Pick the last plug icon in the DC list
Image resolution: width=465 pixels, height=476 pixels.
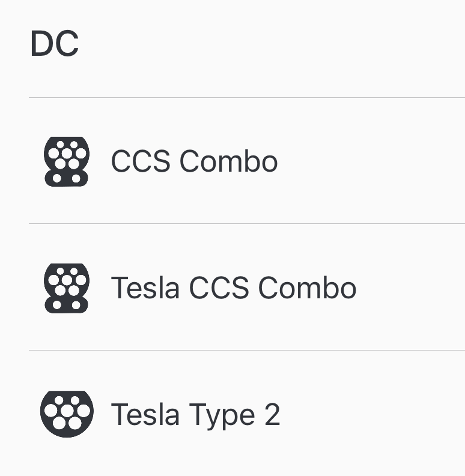click(67, 414)
